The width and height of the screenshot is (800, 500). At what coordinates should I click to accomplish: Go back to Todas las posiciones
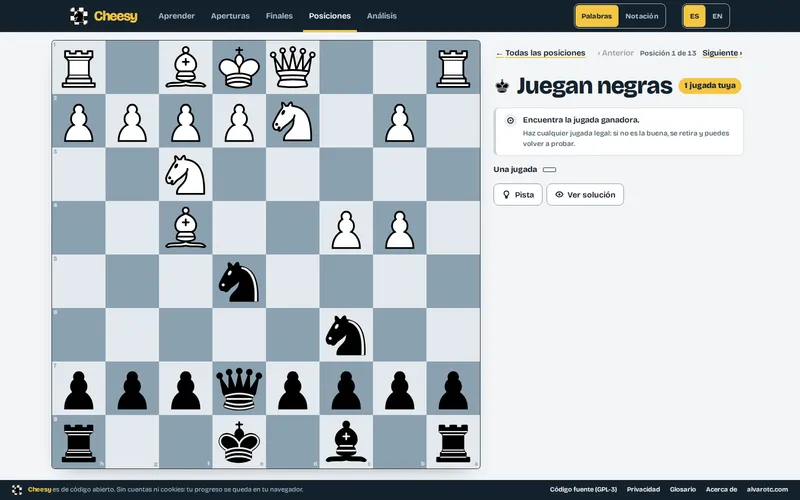(x=540, y=53)
